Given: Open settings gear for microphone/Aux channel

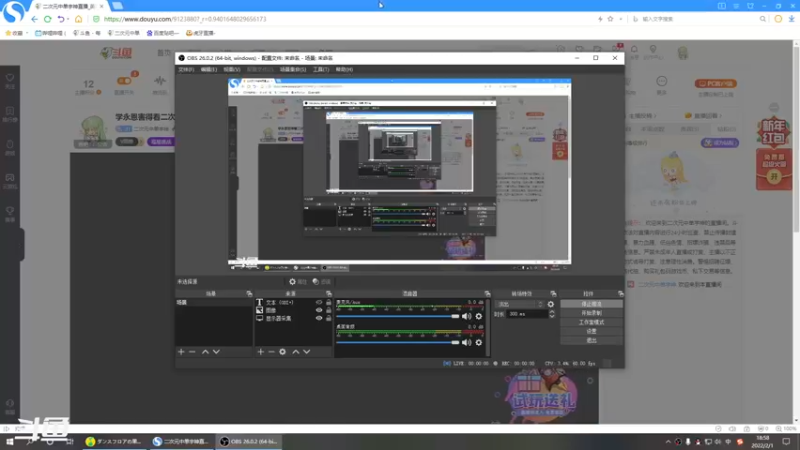Looking at the screenshot, I should [479, 316].
